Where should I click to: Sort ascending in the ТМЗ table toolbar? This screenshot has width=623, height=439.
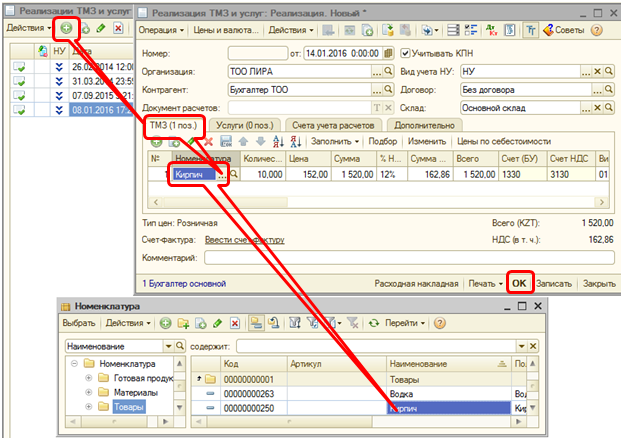click(279, 141)
